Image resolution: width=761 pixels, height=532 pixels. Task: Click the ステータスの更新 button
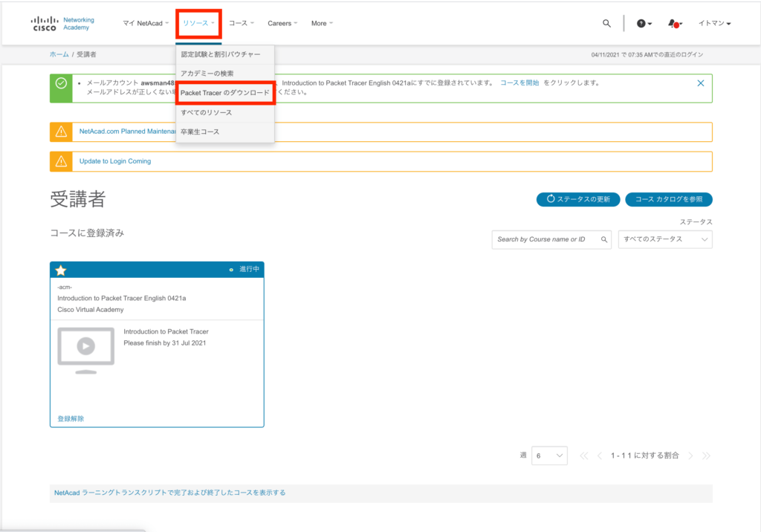[x=578, y=199]
